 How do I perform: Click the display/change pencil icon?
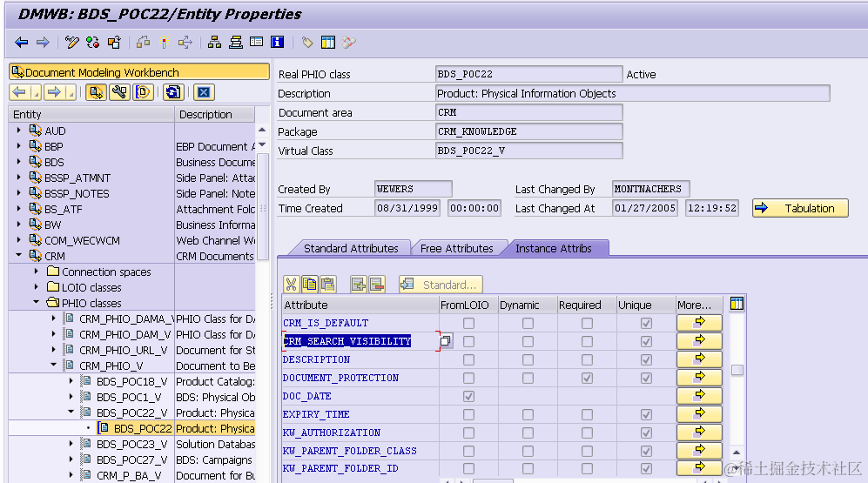72,42
